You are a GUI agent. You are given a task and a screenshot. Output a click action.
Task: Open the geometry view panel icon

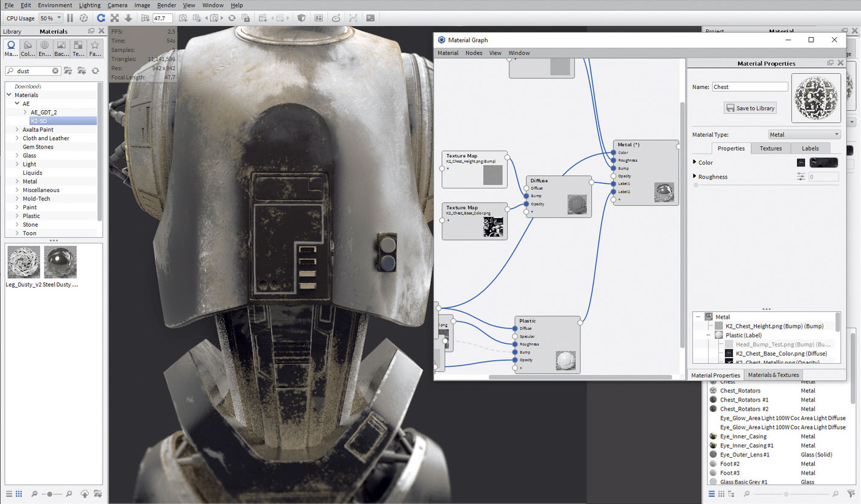pyautogui.click(x=317, y=18)
